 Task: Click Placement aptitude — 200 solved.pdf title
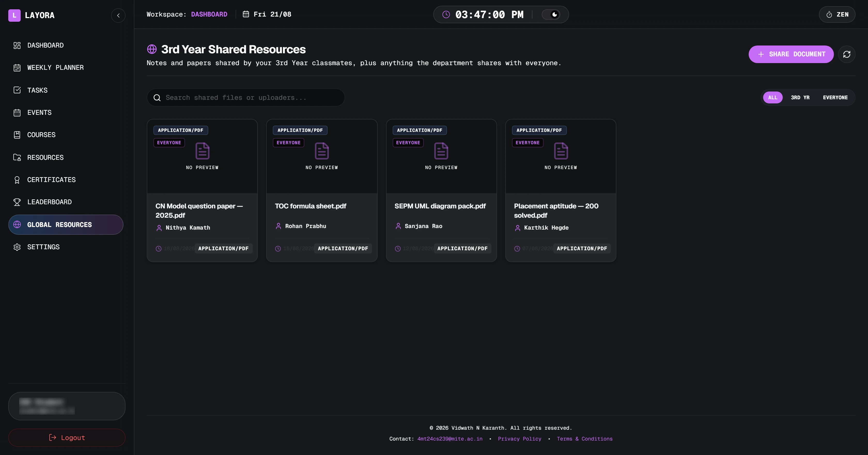pos(556,210)
